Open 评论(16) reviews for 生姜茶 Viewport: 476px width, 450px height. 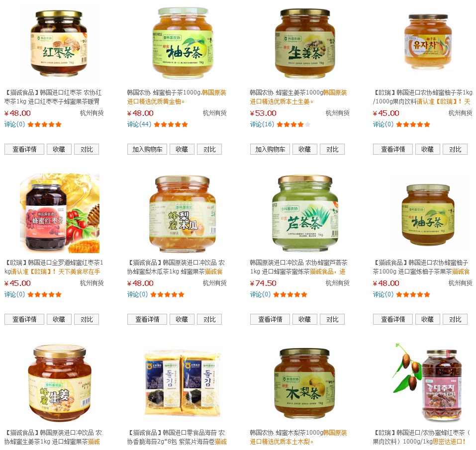[262, 124]
